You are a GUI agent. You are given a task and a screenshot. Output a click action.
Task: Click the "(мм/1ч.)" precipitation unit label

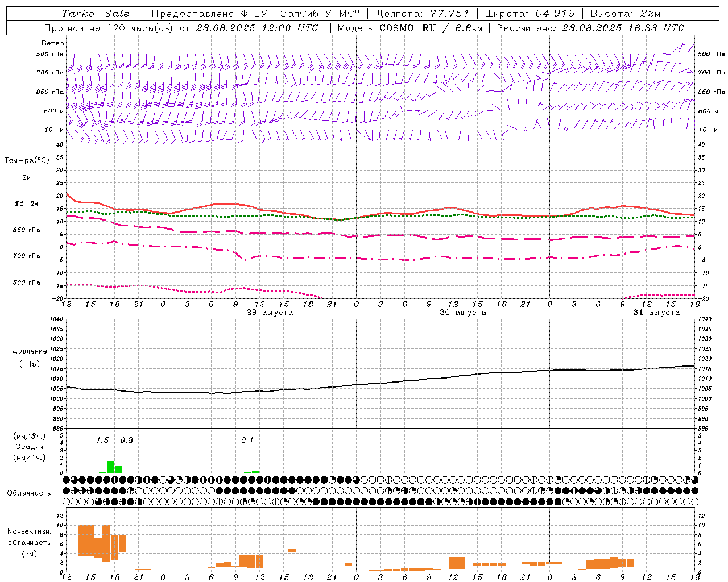point(29,458)
